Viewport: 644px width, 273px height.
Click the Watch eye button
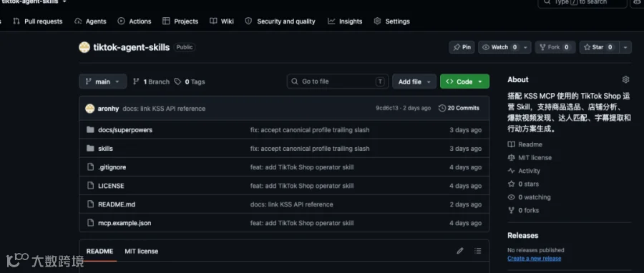499,47
